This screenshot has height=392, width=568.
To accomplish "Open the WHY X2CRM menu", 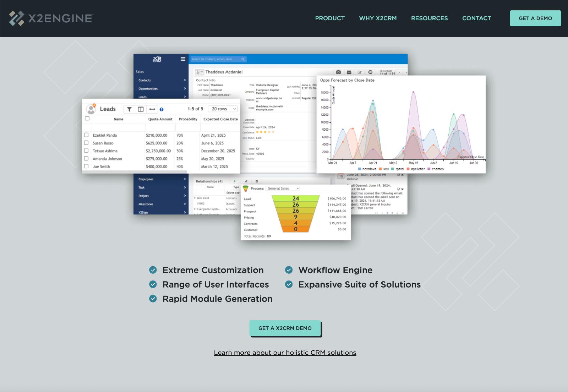I will point(378,18).
